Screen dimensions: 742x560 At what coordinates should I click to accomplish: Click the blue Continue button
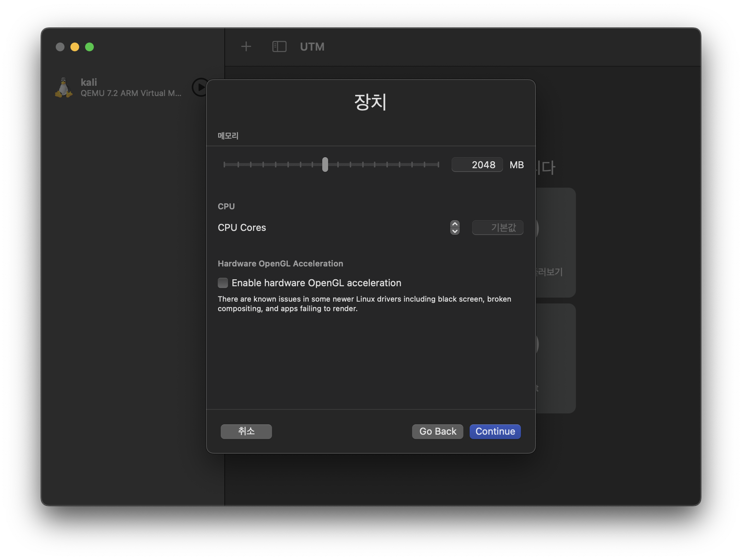pos(495,431)
